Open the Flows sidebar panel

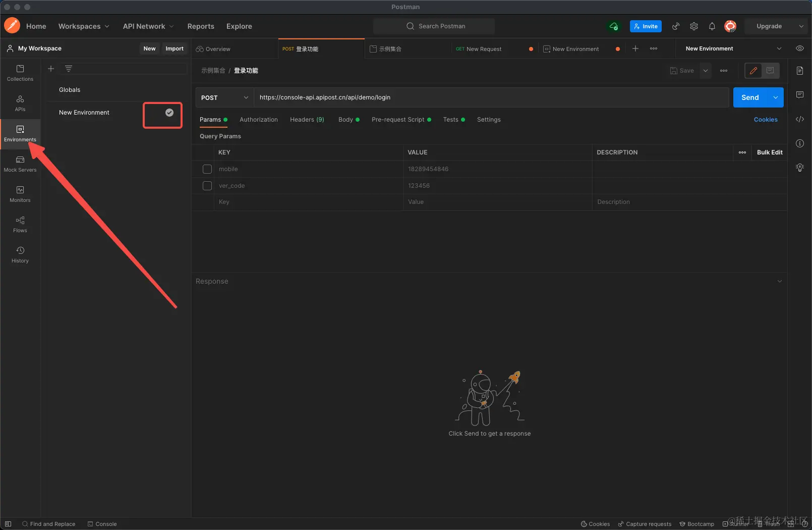(20, 225)
